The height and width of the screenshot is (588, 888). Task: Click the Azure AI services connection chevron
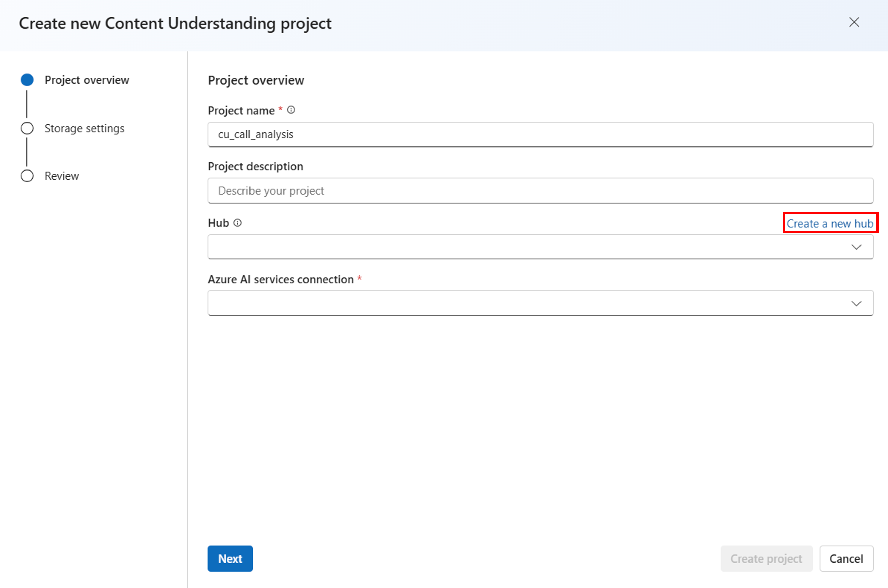tap(856, 303)
